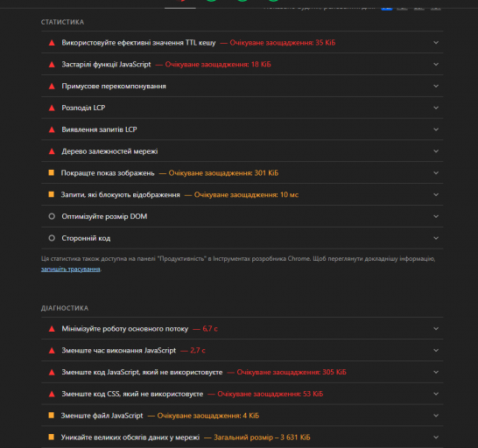Open Уникайте великих обсягів даних у мережі row
478x448 pixels.
(x=242, y=437)
